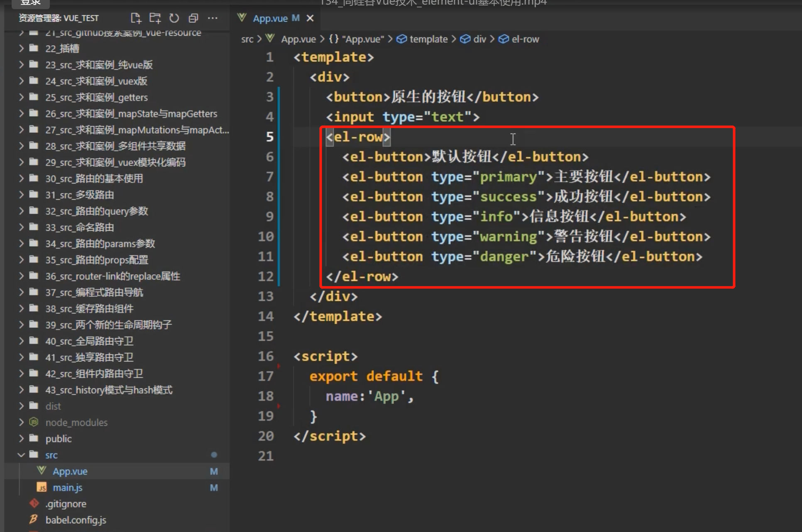Click the Vue icon on App.vue tree item

(x=41, y=471)
